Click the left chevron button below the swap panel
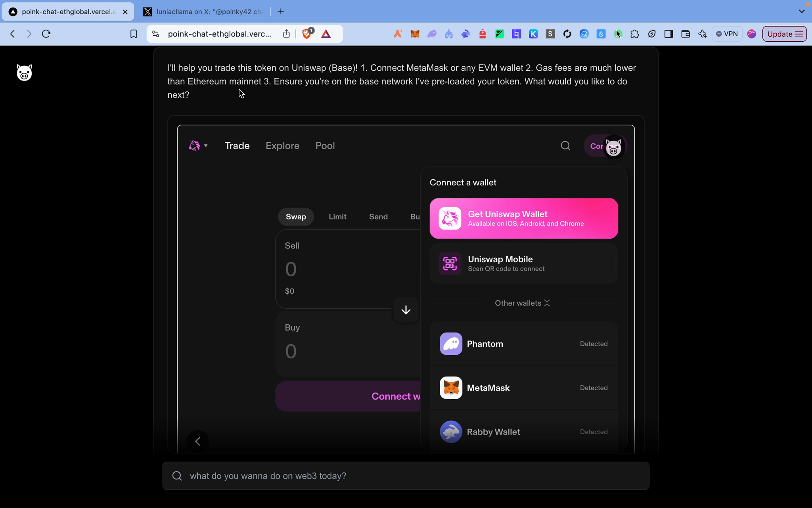Screen dimensions: 812x508 point(198,441)
